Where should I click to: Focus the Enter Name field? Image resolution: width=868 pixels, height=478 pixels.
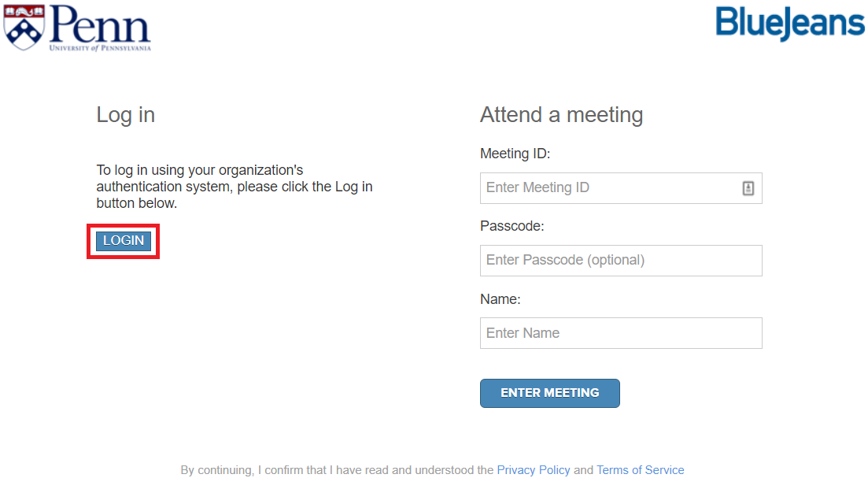pyautogui.click(x=620, y=333)
